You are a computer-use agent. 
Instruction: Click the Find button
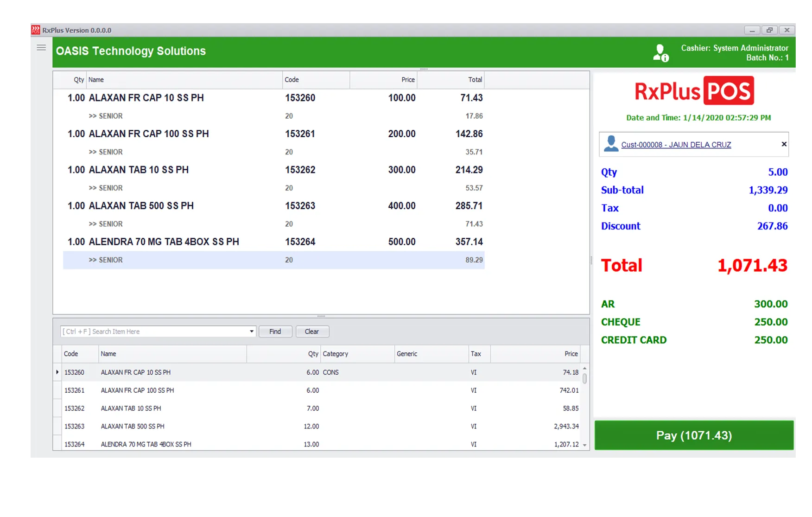(x=275, y=332)
